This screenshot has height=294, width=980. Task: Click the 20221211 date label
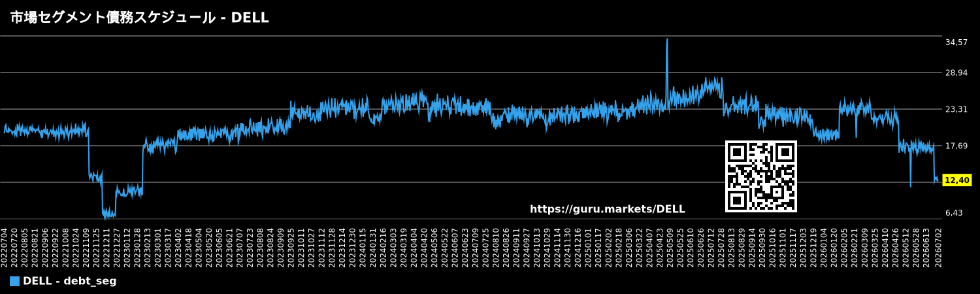click(106, 247)
